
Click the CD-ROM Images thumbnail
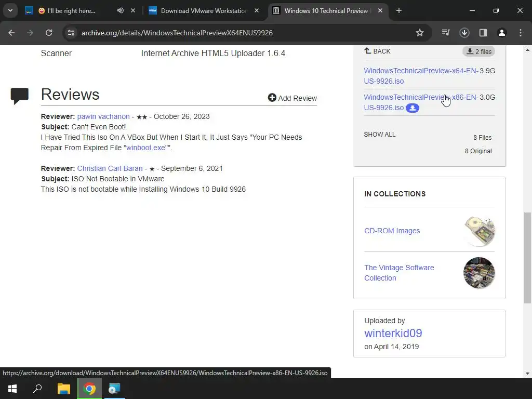click(480, 231)
